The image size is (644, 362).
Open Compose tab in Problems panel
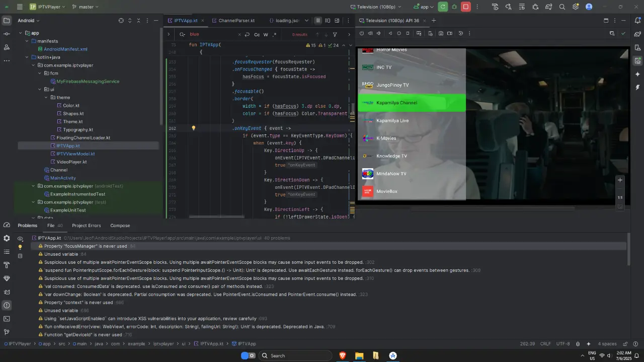coord(120,226)
